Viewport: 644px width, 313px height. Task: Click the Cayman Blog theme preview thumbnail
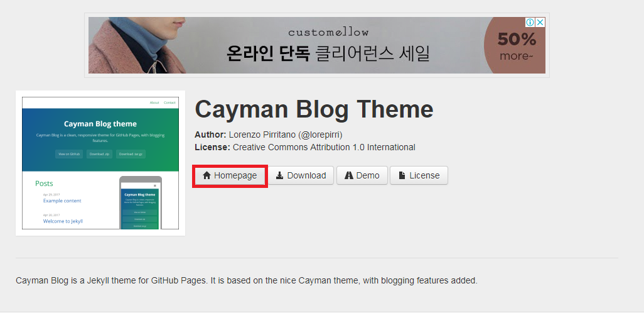pos(100,163)
